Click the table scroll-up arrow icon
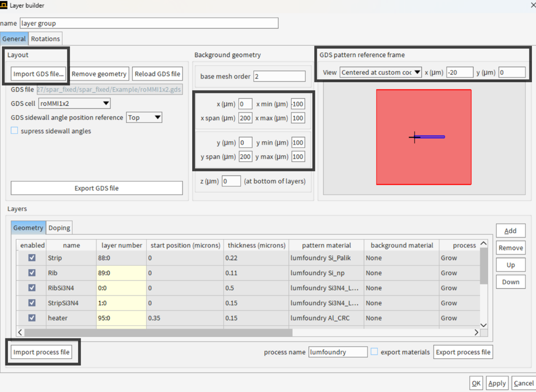Image resolution: width=536 pixels, height=392 pixels. 483,244
